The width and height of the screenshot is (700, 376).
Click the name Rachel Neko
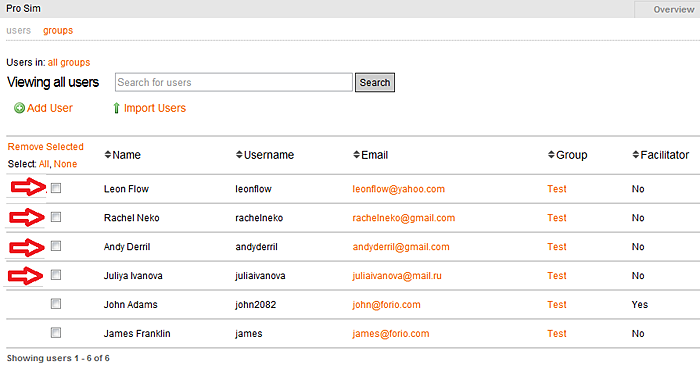pyautogui.click(x=132, y=218)
